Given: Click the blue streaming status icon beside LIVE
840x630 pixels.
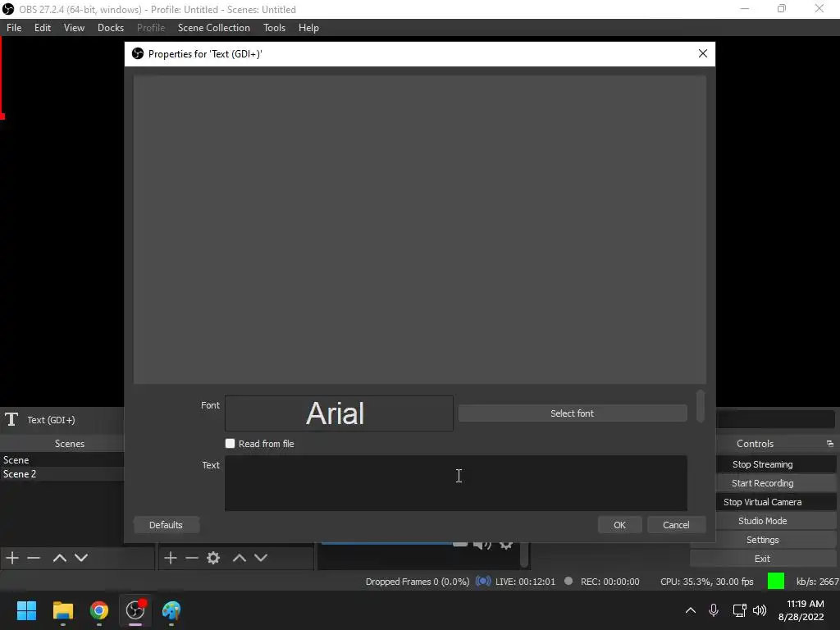Looking at the screenshot, I should [482, 582].
